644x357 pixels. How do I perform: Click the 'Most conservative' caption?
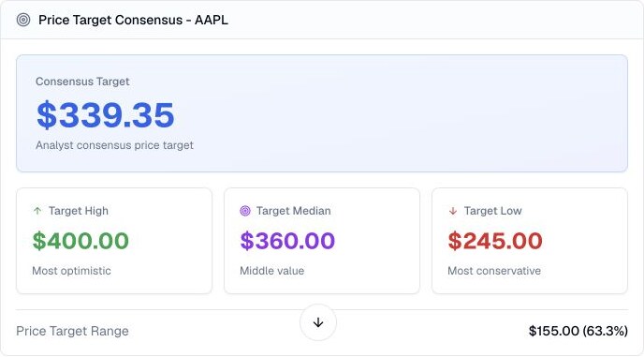coord(494,271)
